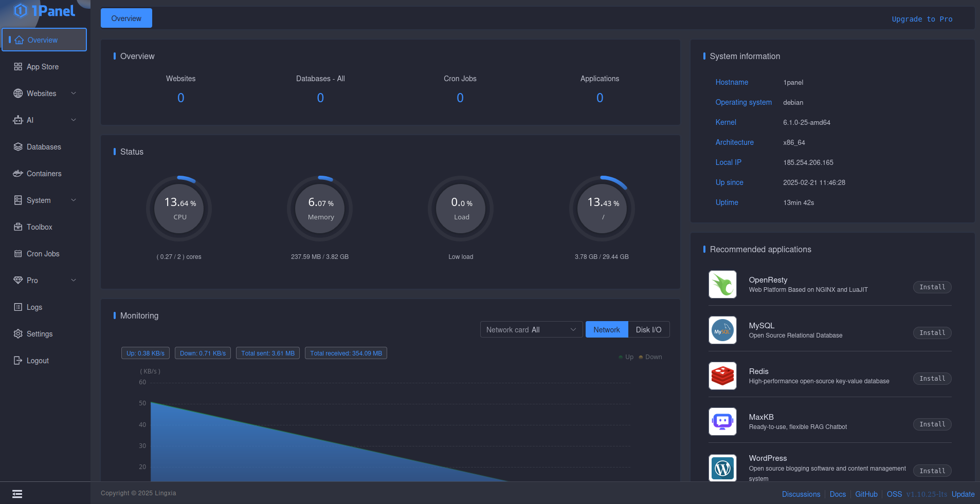
Task: Open Containers via the Docker whale icon
Action: click(18, 174)
